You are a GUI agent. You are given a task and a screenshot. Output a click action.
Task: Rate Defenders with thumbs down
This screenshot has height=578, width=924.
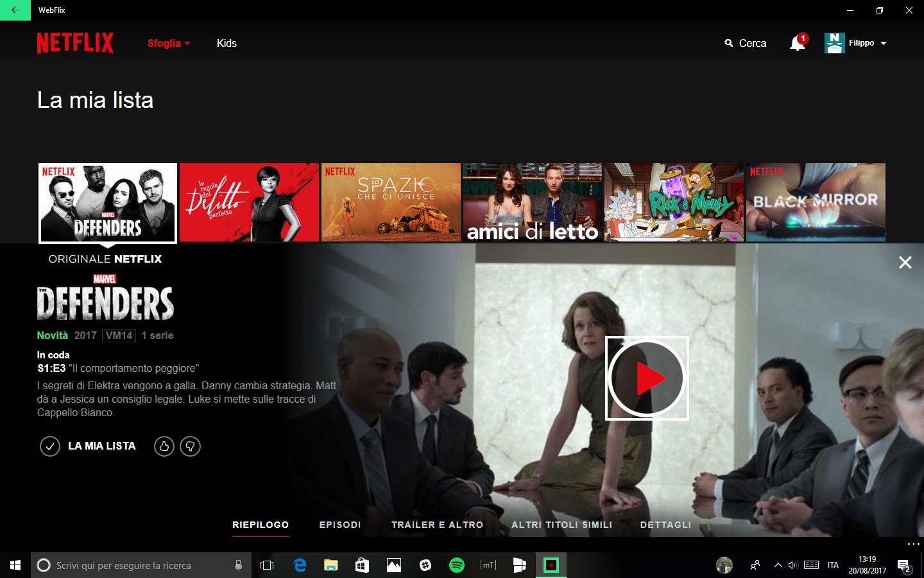click(x=191, y=446)
